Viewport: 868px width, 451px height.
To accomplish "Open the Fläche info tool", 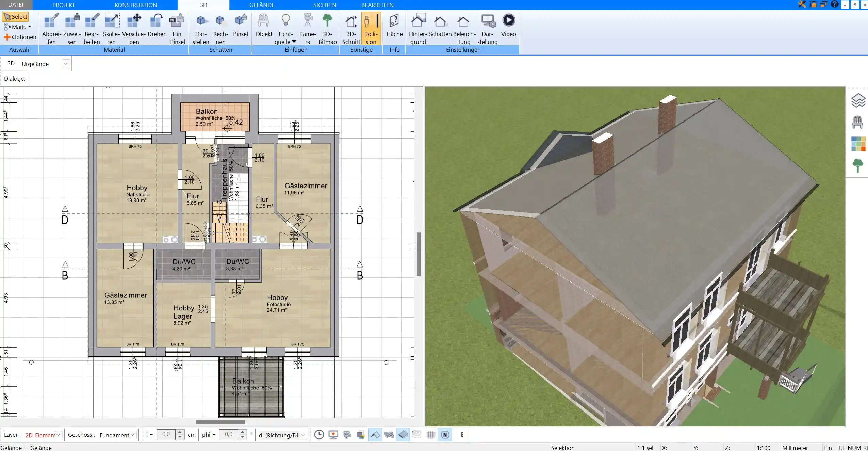I will [x=394, y=25].
